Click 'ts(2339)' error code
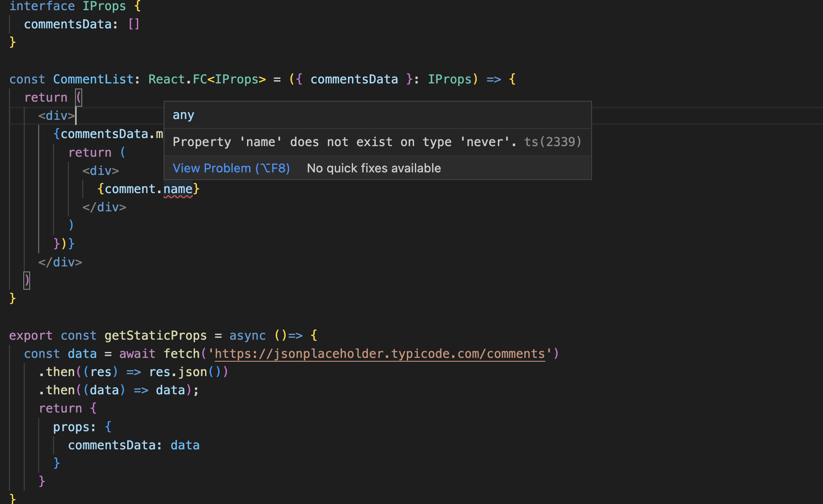The width and height of the screenshot is (823, 504). [553, 142]
